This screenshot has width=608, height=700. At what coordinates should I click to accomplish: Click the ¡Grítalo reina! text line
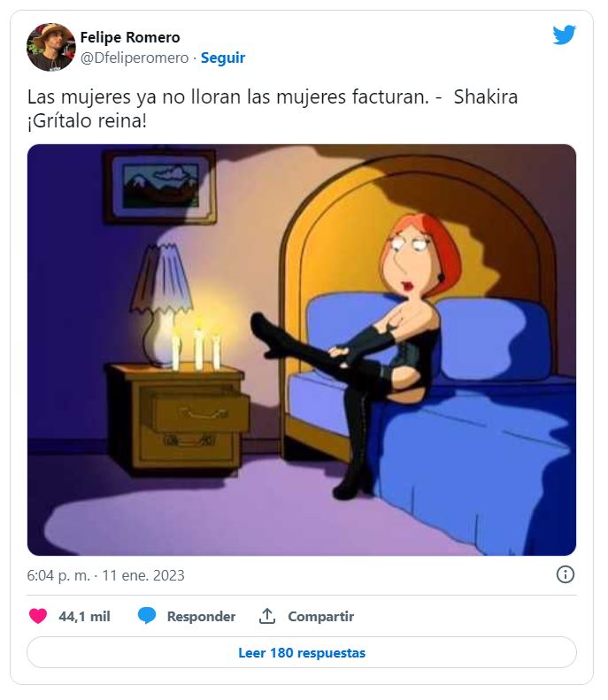tap(87, 119)
